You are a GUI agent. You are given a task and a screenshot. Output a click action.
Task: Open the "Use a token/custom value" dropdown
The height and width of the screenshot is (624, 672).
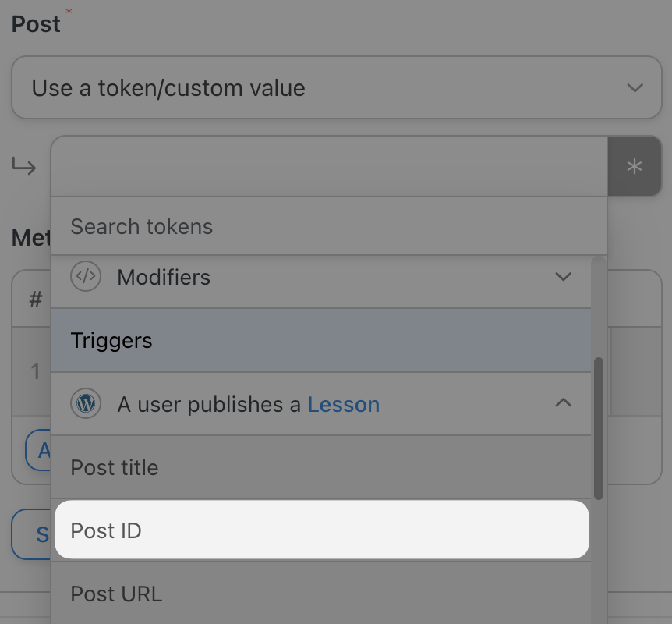point(336,87)
